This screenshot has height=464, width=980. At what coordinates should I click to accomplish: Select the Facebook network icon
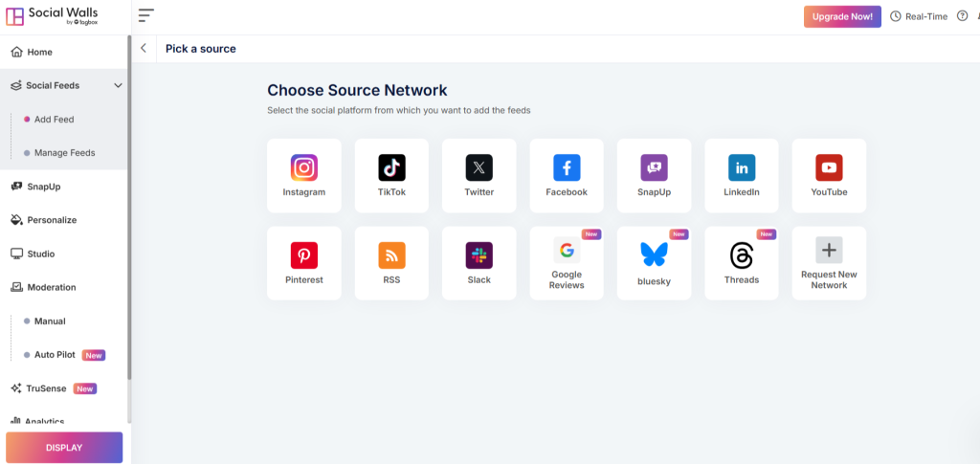567,168
